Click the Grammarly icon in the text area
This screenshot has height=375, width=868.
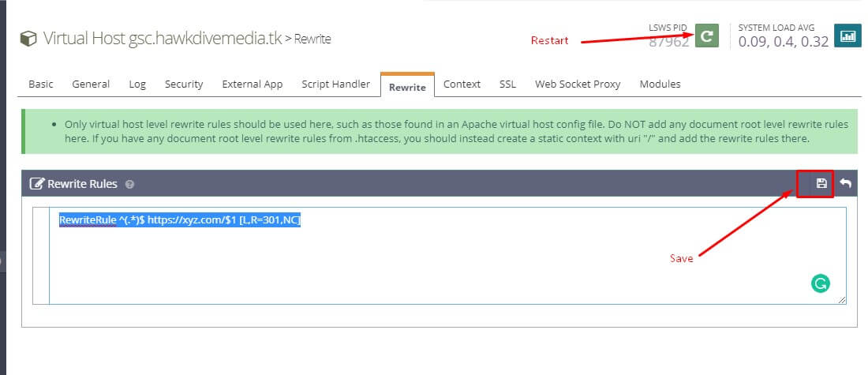820,283
